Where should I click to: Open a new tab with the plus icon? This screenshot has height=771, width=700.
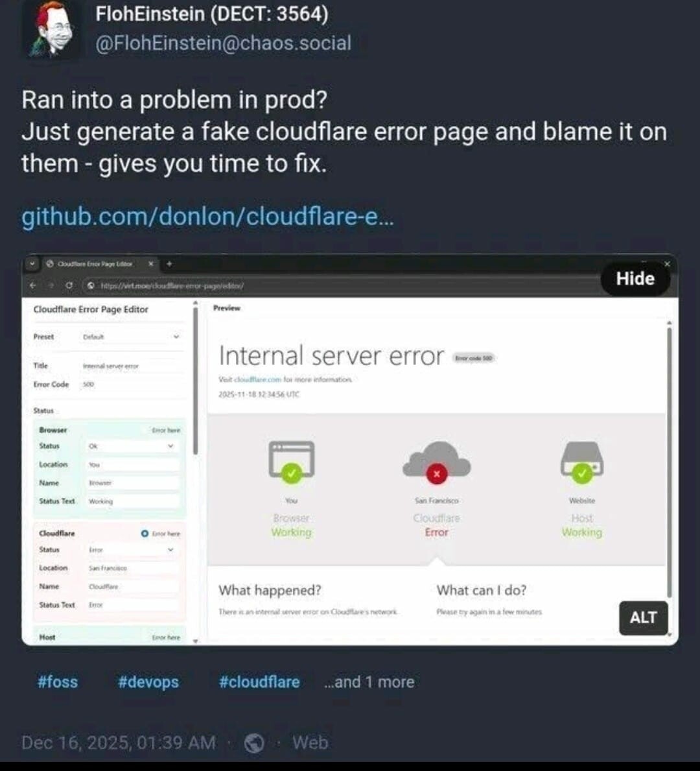click(169, 264)
